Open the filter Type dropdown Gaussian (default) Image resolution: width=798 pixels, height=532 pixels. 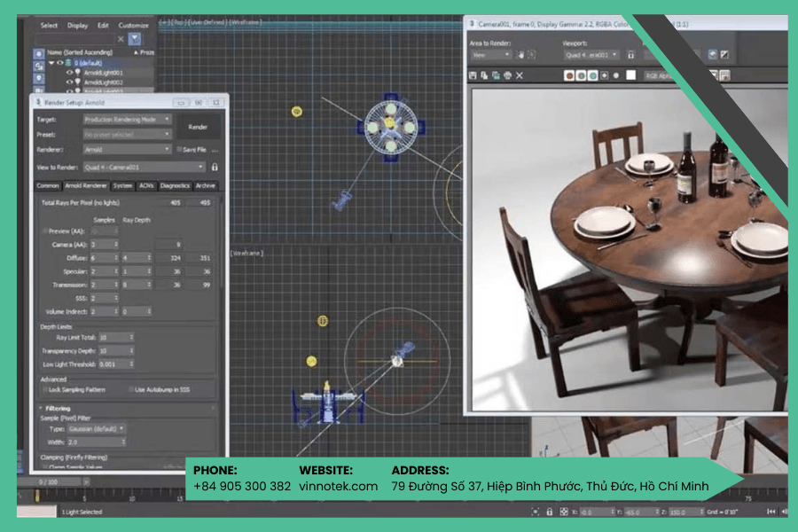coord(96,428)
